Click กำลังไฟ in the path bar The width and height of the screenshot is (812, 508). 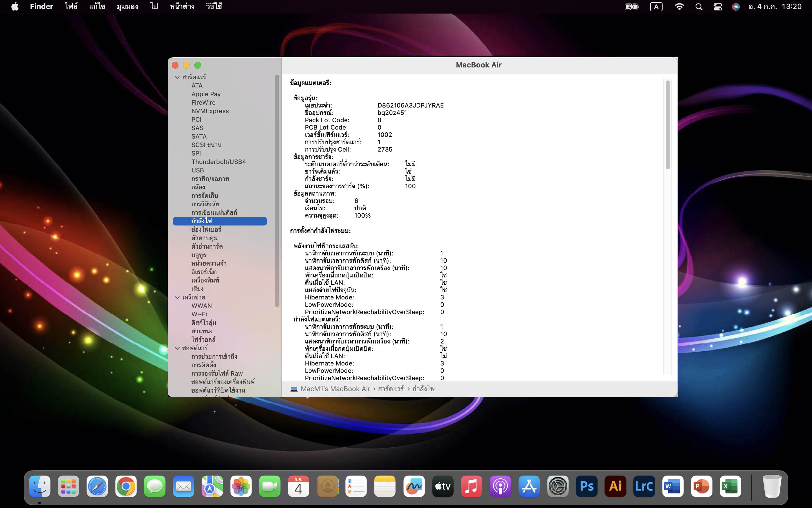pos(423,389)
